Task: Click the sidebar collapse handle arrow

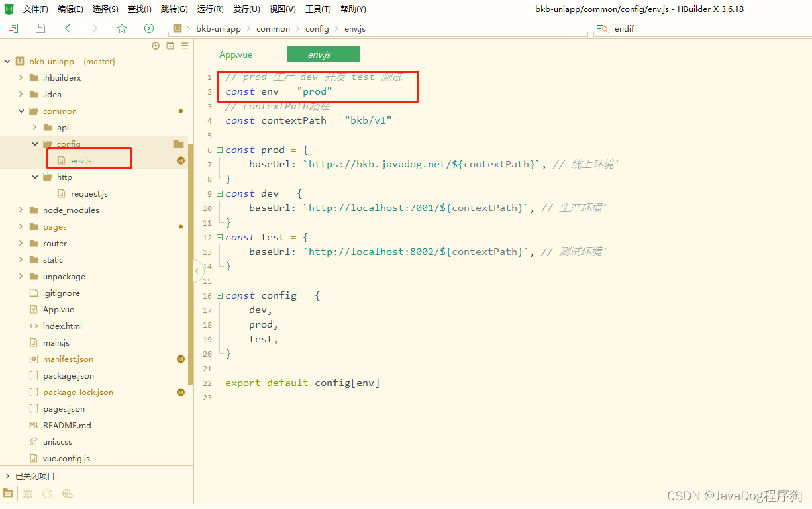Action: pyautogui.click(x=197, y=271)
